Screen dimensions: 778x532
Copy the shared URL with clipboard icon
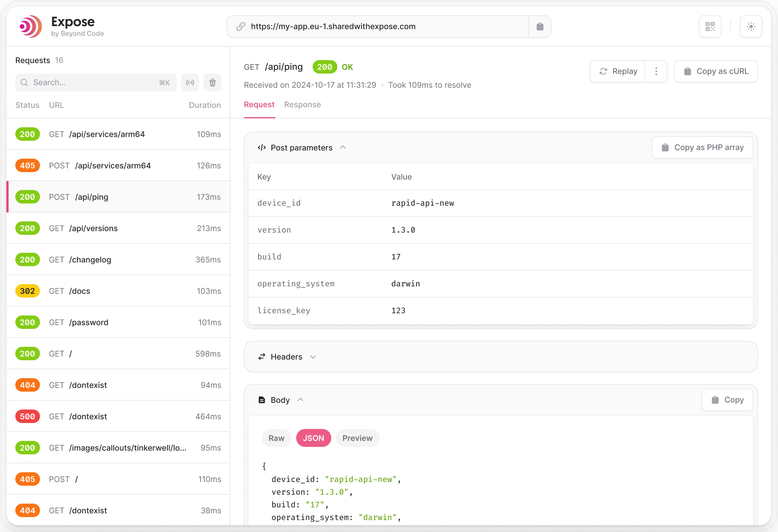(540, 27)
